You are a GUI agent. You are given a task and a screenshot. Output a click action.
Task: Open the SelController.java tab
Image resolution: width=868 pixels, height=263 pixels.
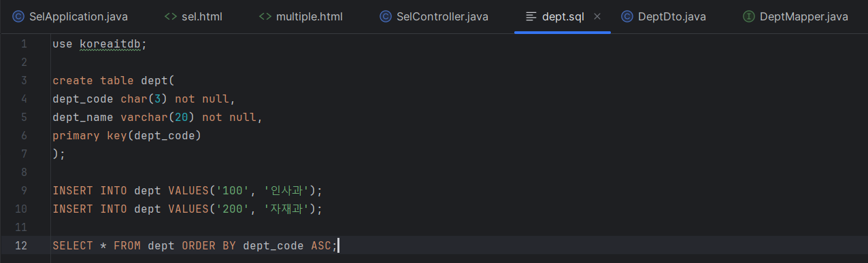pyautogui.click(x=434, y=16)
